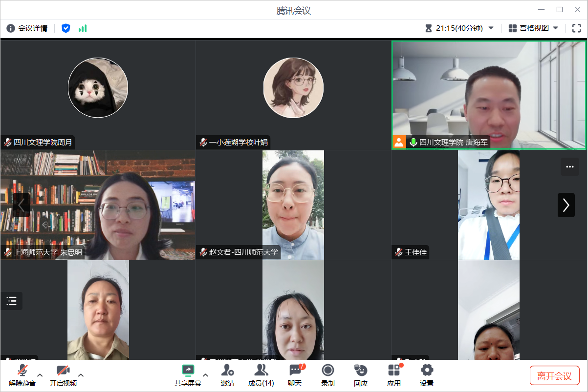The height and width of the screenshot is (392, 588).
Task: Start 共享屏幕 screen sharing
Action: coord(188,375)
